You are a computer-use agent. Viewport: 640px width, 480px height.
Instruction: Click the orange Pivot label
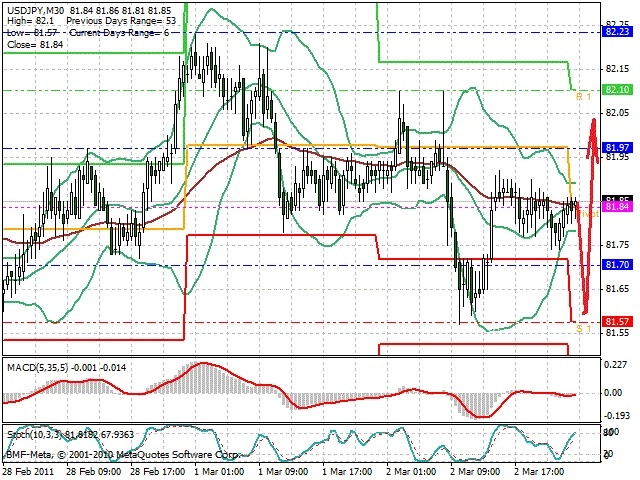(588, 214)
